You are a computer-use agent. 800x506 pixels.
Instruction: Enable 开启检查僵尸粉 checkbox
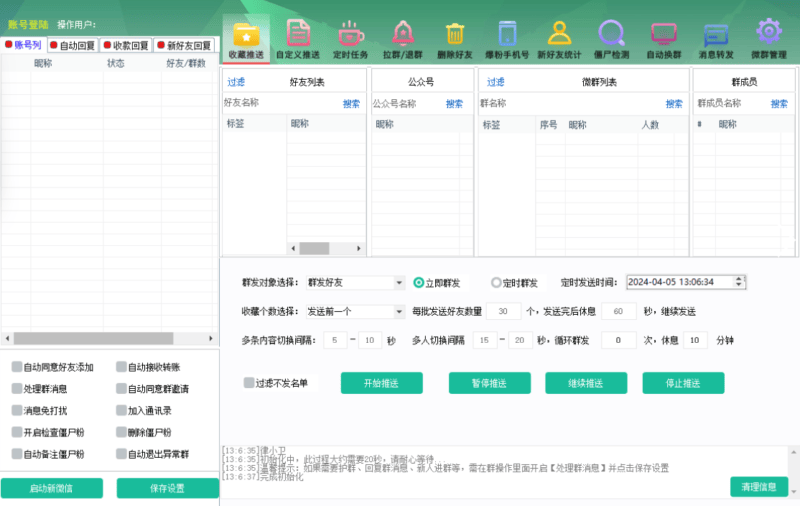(x=17, y=432)
